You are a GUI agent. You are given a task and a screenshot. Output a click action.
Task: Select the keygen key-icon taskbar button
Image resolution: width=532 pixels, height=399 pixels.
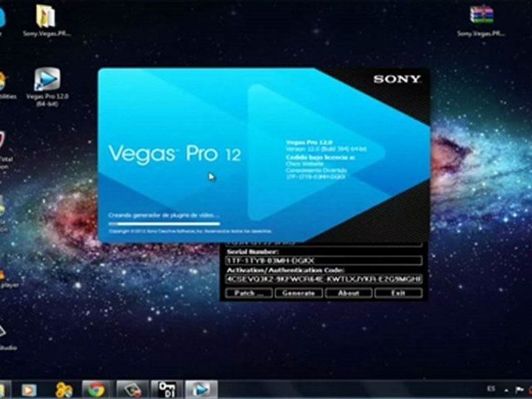pyautogui.click(x=167, y=390)
